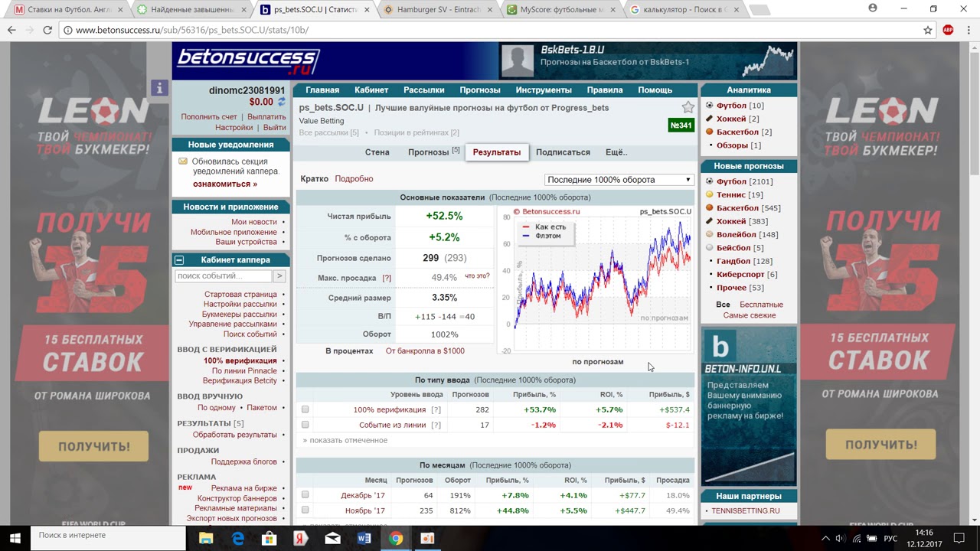Select the Результаты tab
The image size is (980, 551).
click(497, 152)
